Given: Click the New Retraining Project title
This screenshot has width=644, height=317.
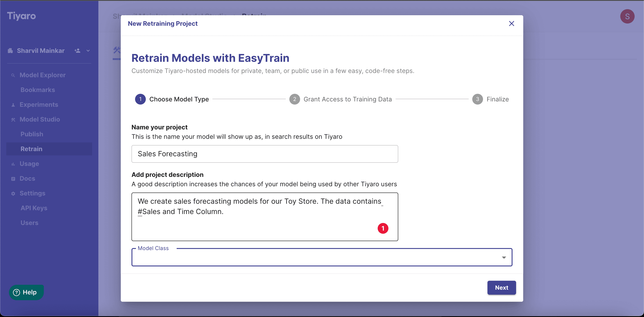Looking at the screenshot, I should pyautogui.click(x=163, y=24).
